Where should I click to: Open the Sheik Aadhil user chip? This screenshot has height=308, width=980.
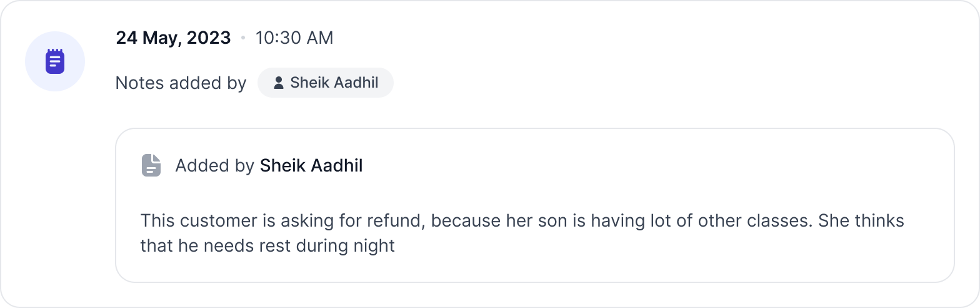(x=326, y=83)
